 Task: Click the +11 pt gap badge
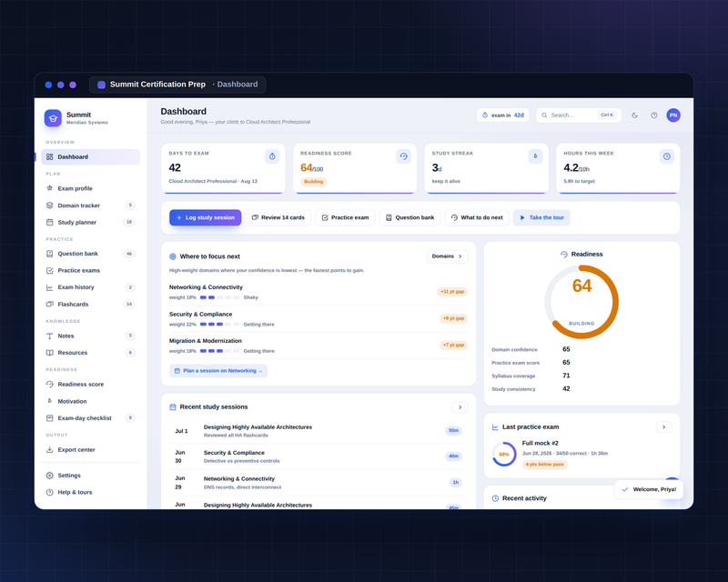pos(452,292)
